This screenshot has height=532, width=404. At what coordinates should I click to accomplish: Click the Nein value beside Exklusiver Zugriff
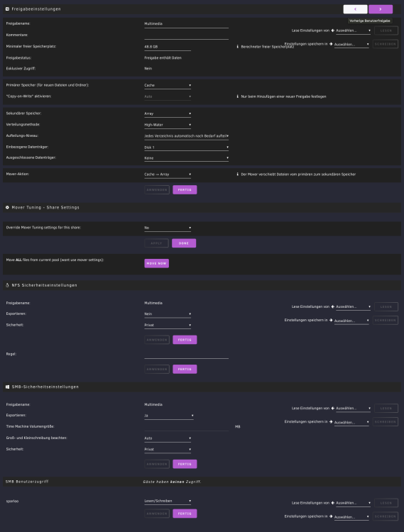pyautogui.click(x=148, y=69)
